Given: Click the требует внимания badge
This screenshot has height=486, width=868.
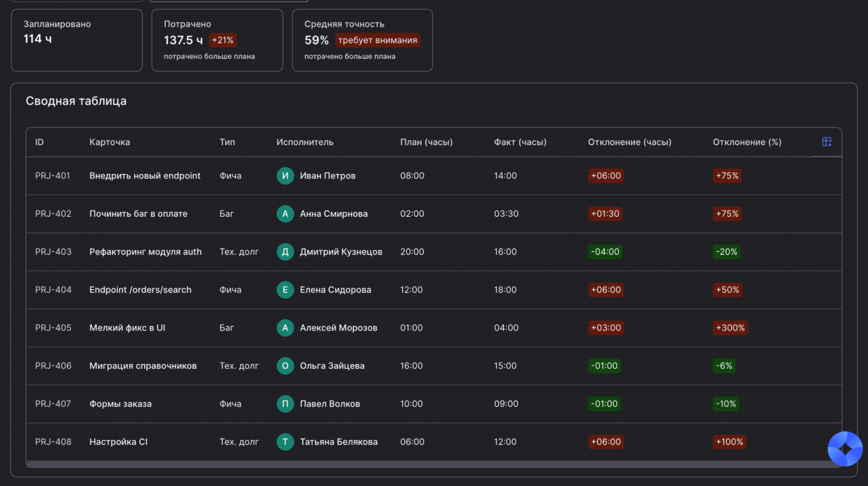Looking at the screenshot, I should (378, 40).
